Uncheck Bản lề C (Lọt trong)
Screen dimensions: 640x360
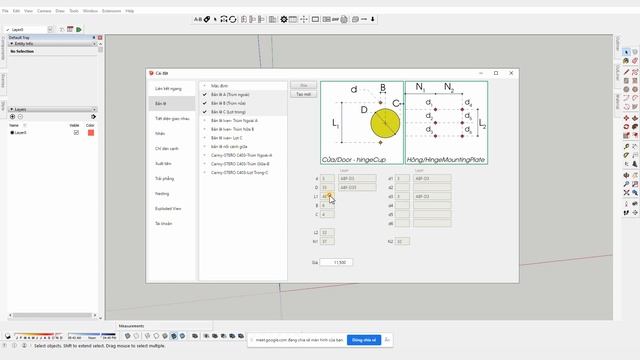click(x=205, y=112)
